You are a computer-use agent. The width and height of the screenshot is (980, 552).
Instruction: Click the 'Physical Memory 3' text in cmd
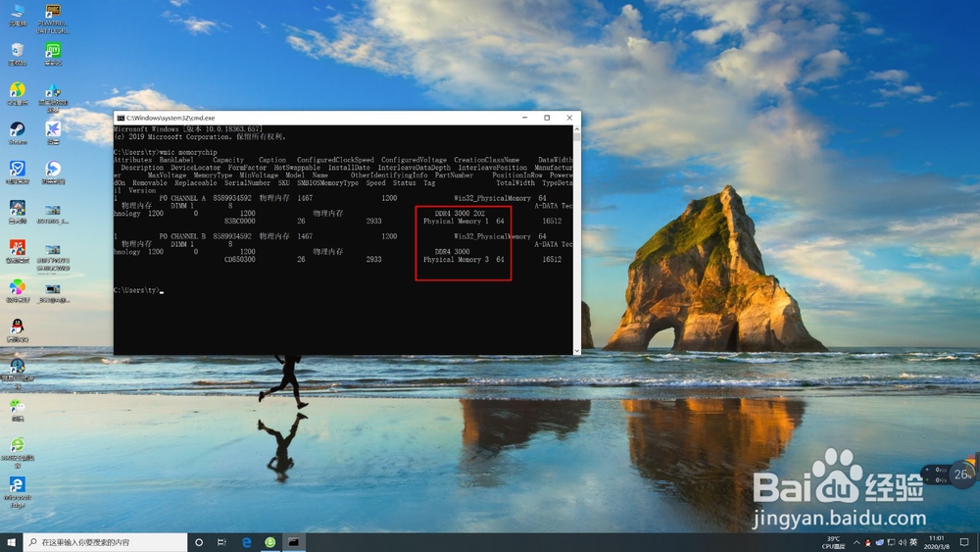[x=457, y=260]
